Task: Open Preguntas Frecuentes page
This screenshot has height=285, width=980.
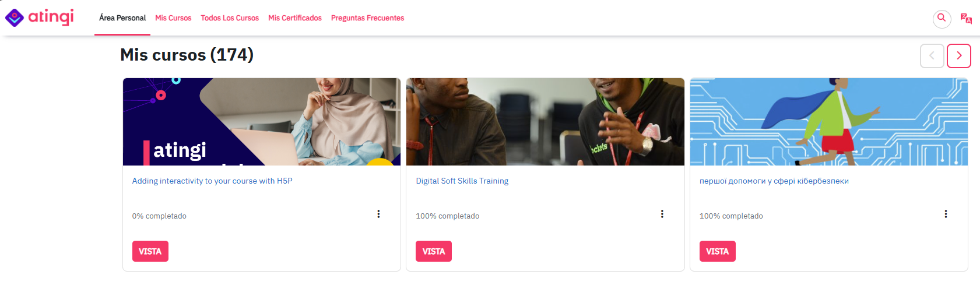Action: click(367, 18)
